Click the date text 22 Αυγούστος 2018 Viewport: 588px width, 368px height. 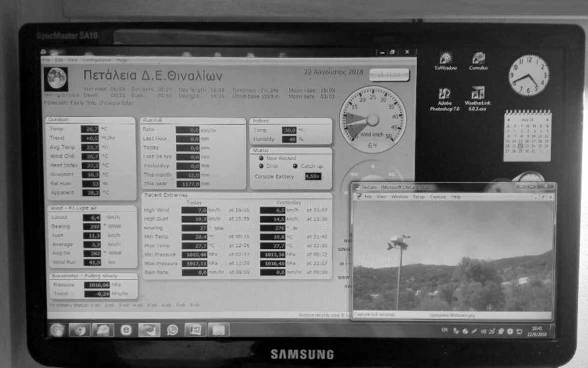tap(333, 72)
